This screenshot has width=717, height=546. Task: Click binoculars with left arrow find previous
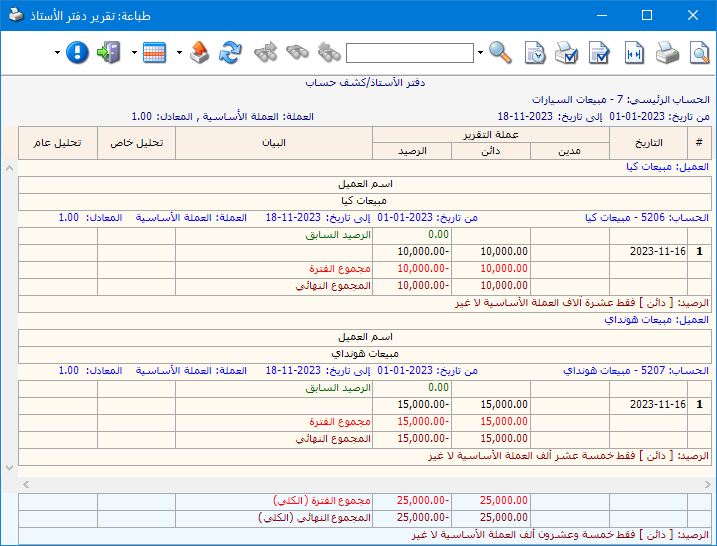[x=329, y=53]
